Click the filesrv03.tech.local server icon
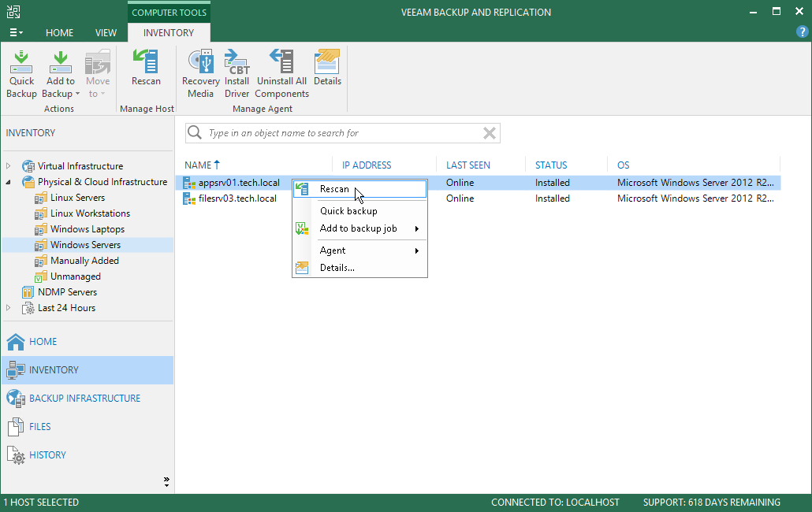Screen dimensions: 812x512 coord(189,198)
